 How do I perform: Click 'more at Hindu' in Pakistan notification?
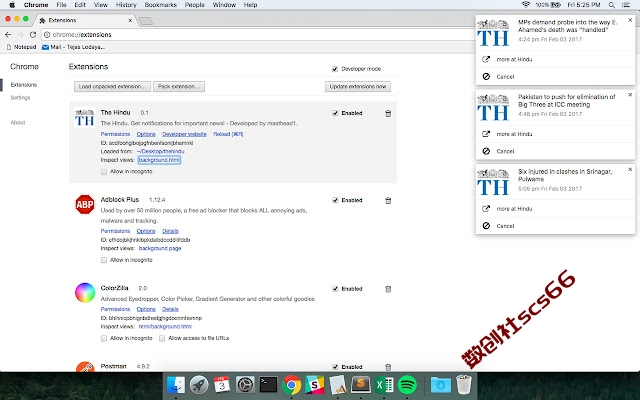tap(514, 134)
